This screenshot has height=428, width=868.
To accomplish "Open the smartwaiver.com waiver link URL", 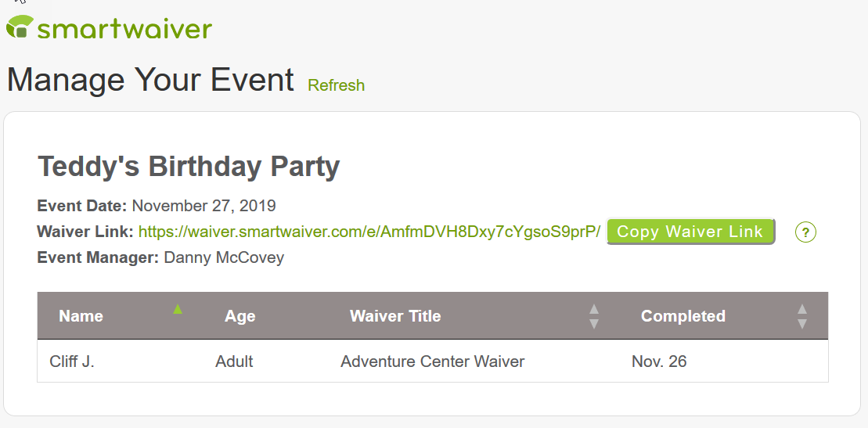I will point(369,232).
